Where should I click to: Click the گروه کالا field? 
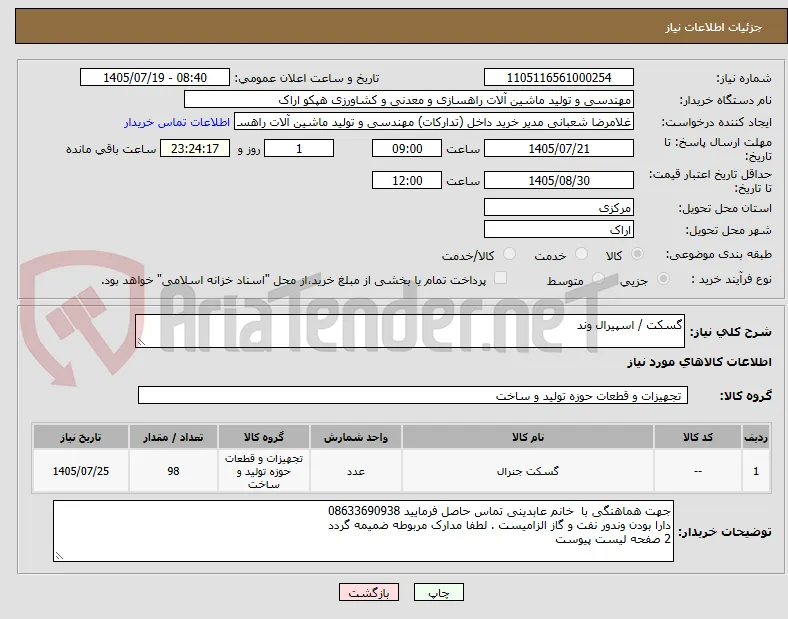(x=413, y=395)
